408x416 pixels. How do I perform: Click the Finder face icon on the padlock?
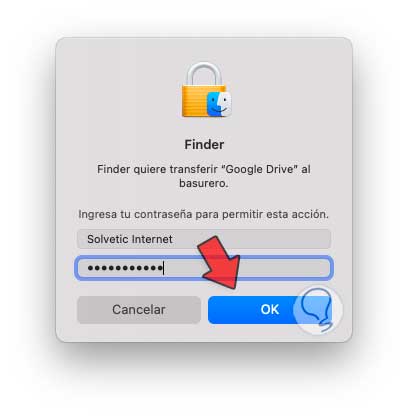point(219,104)
